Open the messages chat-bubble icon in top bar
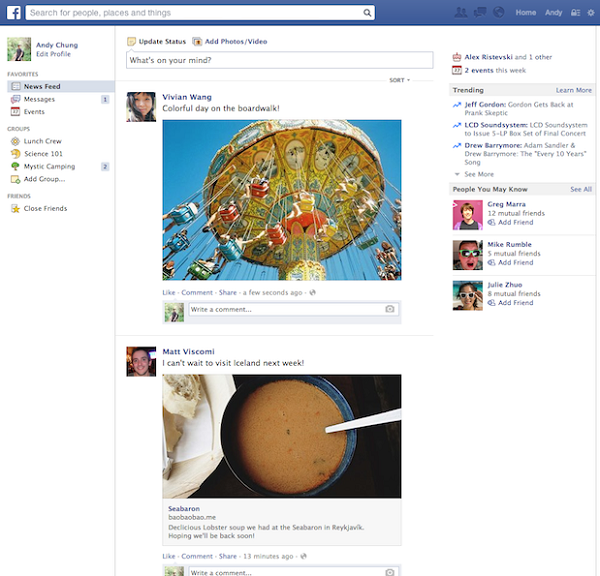 tap(479, 13)
